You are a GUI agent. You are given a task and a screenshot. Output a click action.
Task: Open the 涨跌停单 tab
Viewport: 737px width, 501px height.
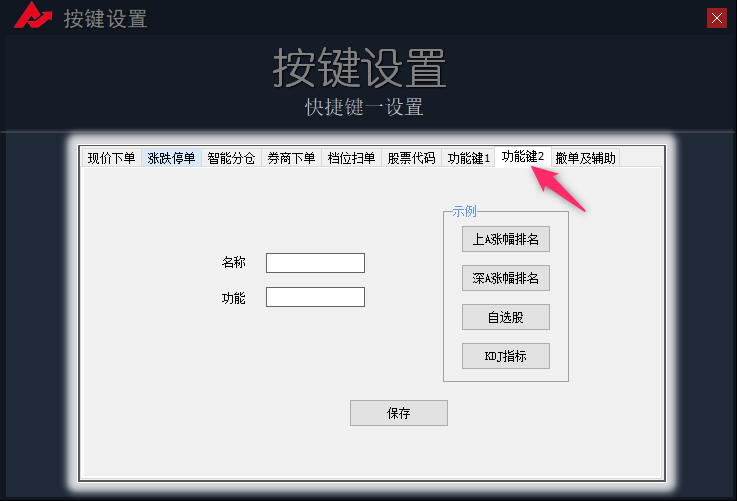[x=171, y=158]
